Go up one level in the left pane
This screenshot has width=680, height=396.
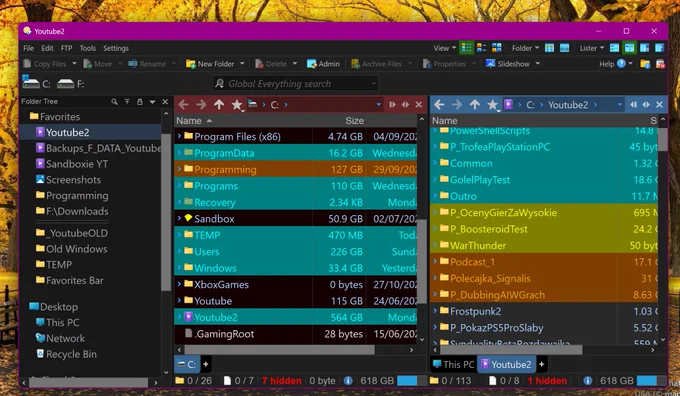click(219, 105)
